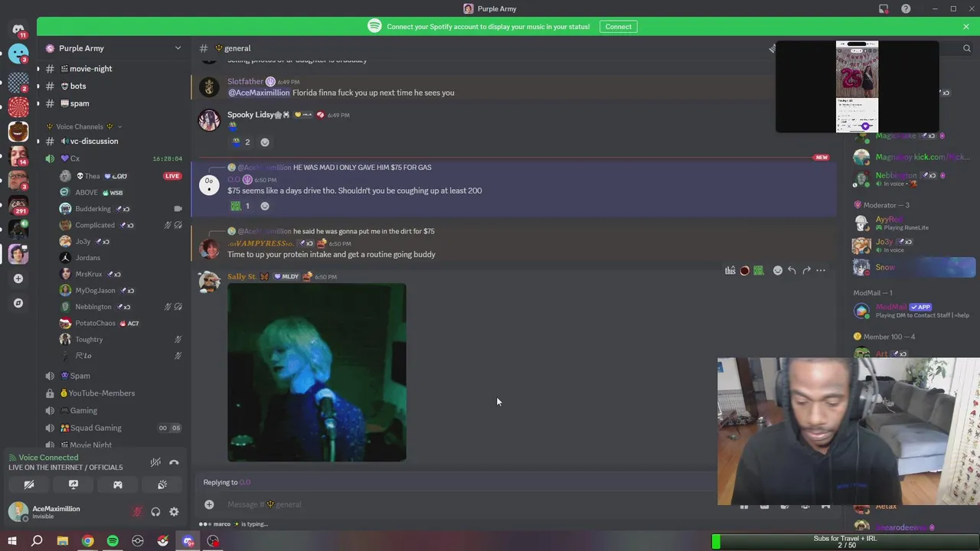Open Direct Messages home icon
This screenshot has height=551, width=980.
[x=18, y=29]
